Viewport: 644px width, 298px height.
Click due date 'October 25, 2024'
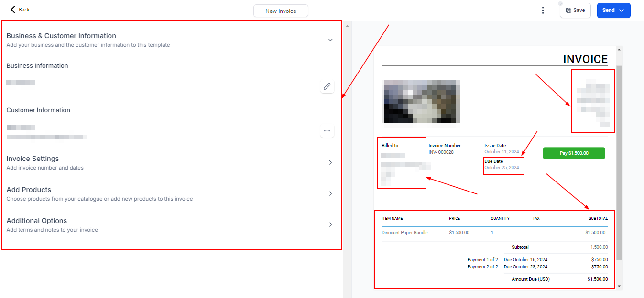pyautogui.click(x=502, y=168)
